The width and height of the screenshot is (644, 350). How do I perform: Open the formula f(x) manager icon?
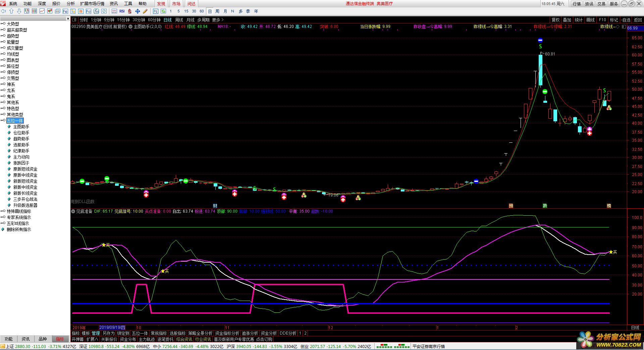point(96,11)
